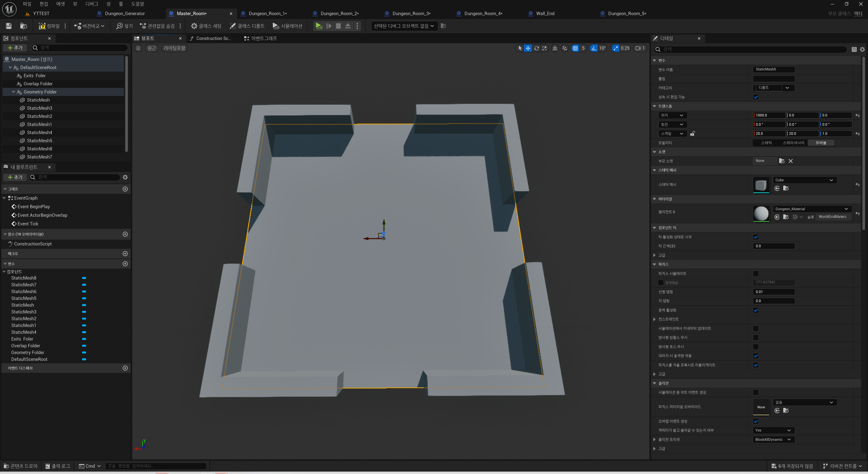
Task: Click the Compile button icon
Action: pyautogui.click(x=42, y=26)
